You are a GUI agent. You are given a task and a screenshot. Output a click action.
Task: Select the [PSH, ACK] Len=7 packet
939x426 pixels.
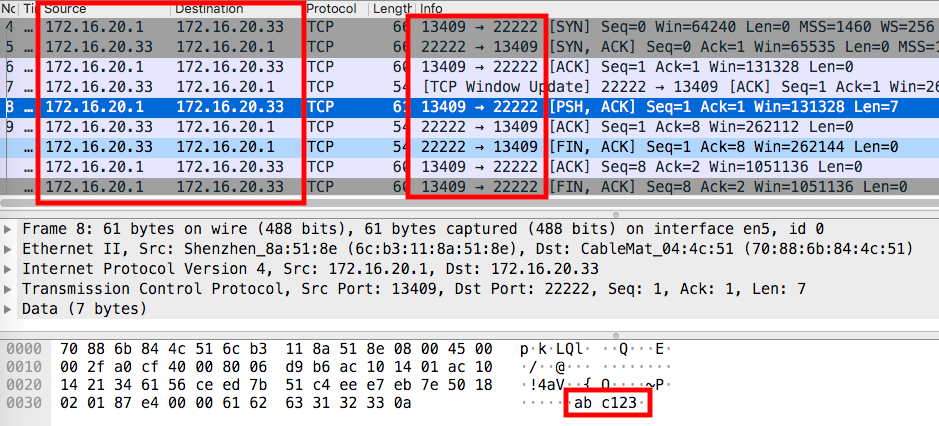(470, 107)
